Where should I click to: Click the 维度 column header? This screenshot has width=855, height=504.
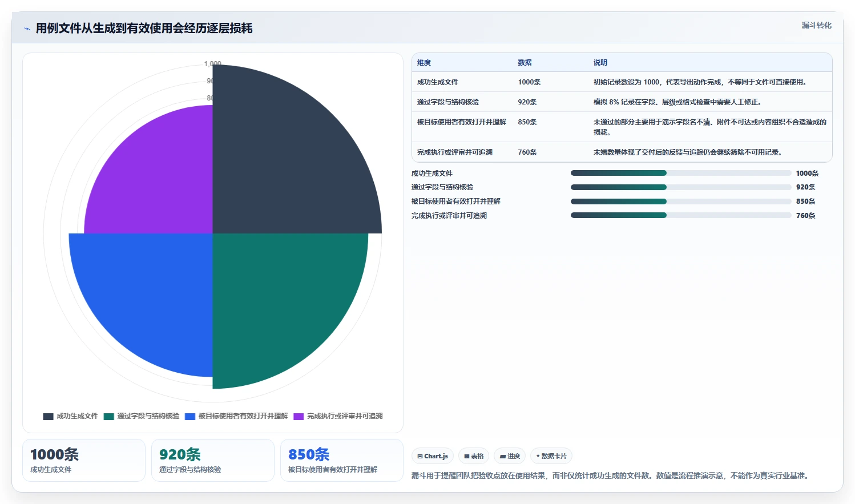424,63
